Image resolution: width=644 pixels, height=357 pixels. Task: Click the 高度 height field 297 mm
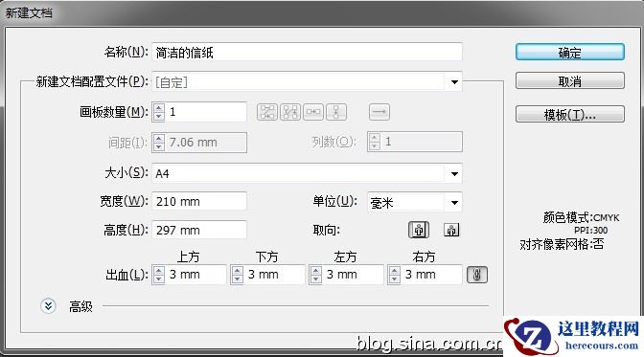pyautogui.click(x=199, y=231)
